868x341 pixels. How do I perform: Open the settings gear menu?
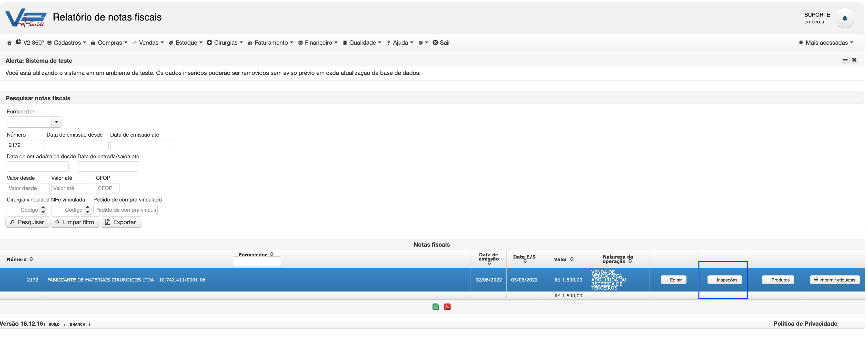click(423, 43)
